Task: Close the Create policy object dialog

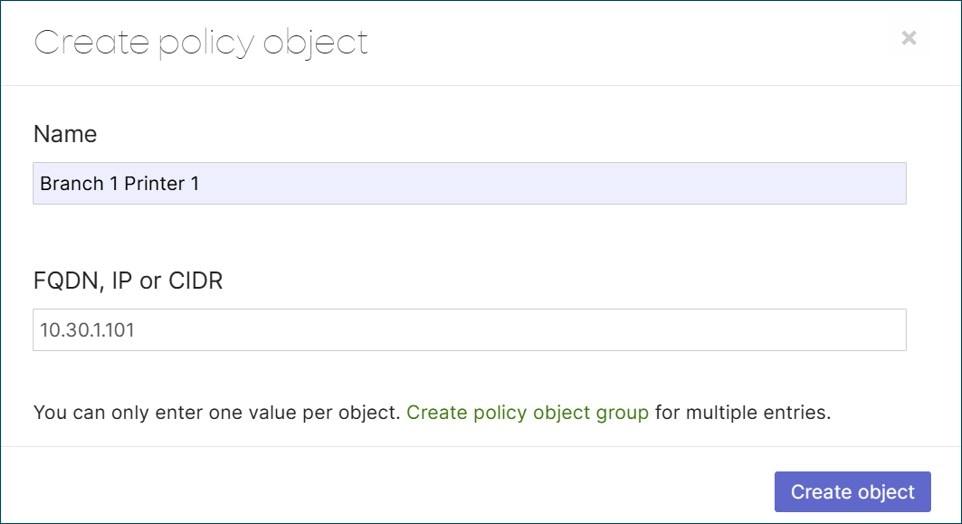Action: (909, 38)
